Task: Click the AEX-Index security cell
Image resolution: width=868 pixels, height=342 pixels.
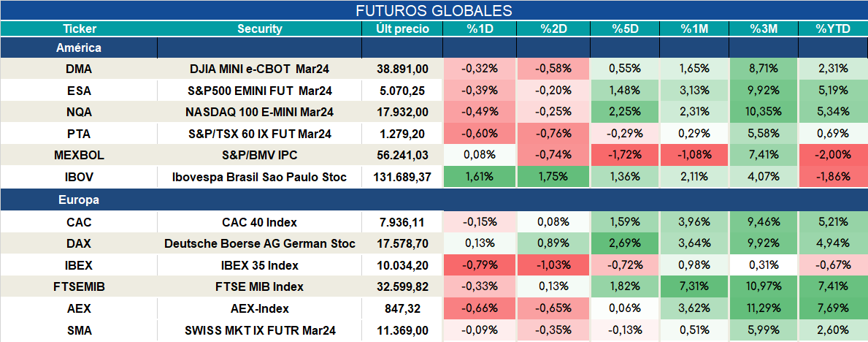Action: (x=260, y=309)
